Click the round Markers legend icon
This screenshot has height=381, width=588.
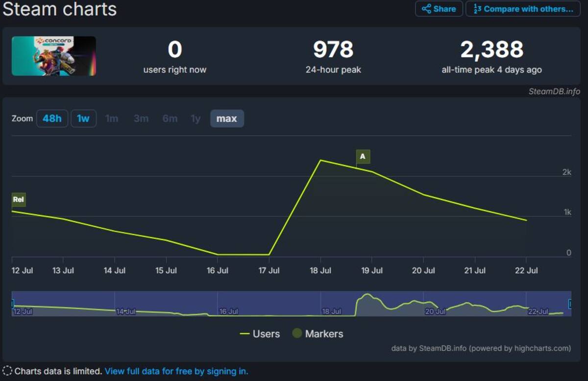tap(297, 334)
